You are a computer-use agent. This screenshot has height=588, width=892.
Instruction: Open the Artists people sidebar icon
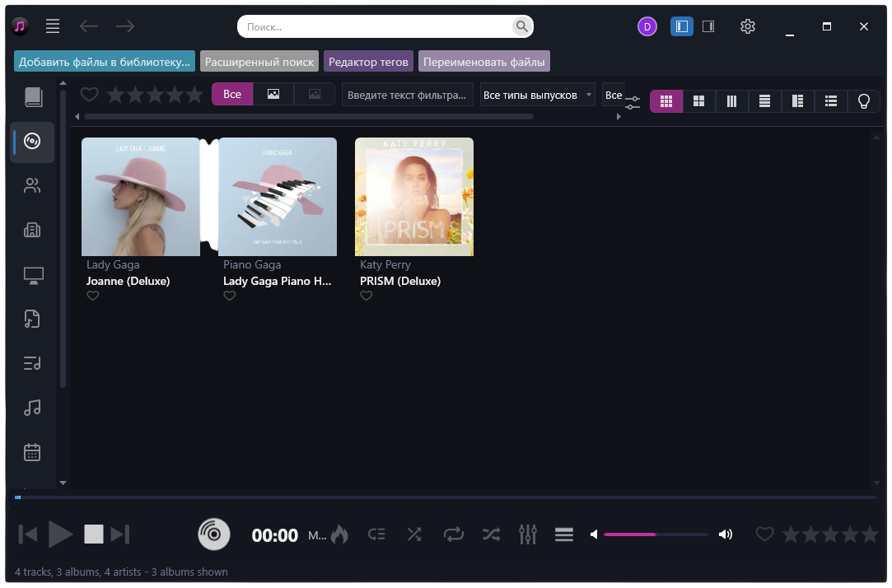coord(32,185)
